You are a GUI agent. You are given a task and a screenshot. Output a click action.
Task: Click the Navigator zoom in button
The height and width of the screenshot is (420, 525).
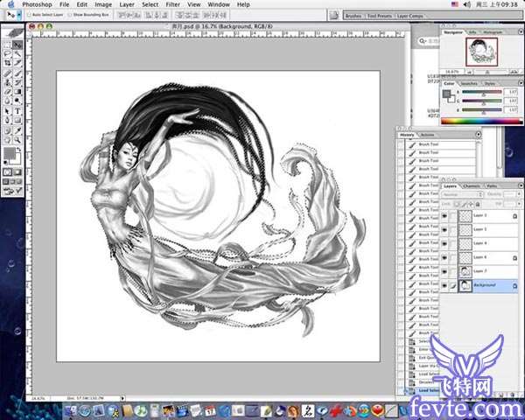pos(514,72)
